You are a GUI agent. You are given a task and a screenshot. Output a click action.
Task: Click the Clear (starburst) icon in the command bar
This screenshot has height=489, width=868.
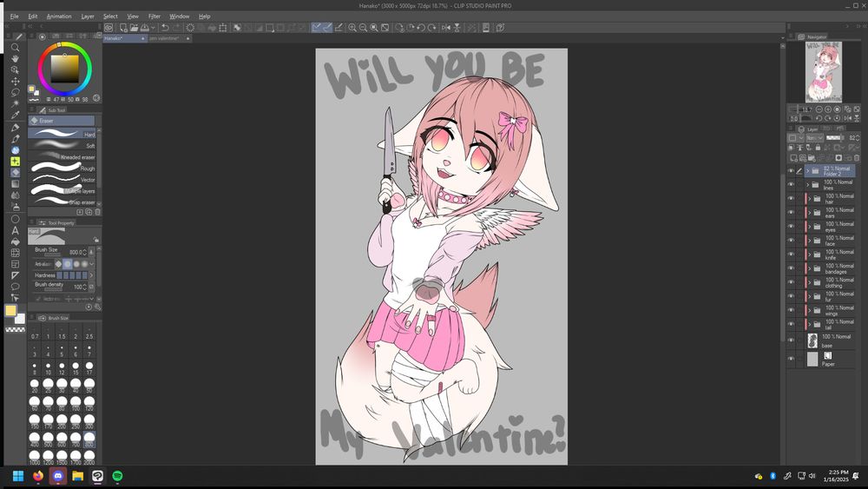(x=190, y=28)
